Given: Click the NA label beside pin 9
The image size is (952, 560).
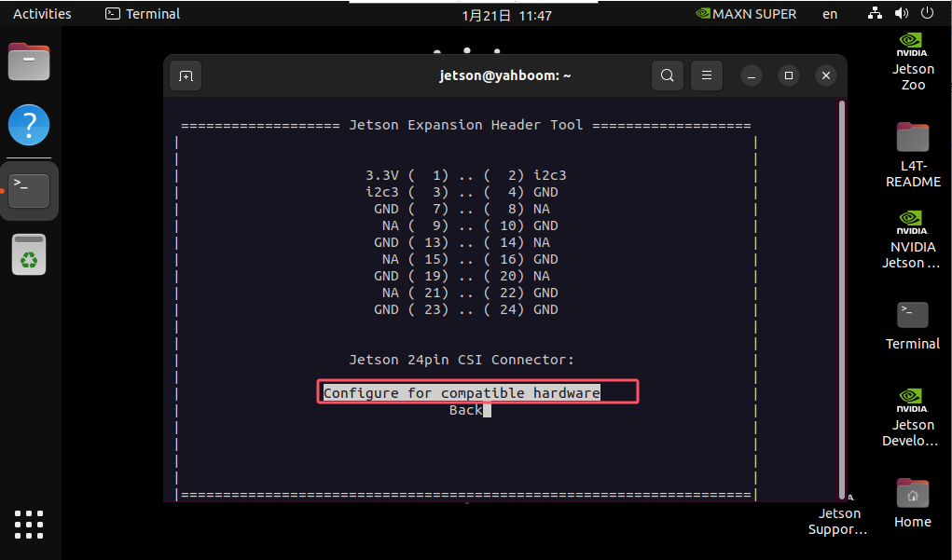Looking at the screenshot, I should coord(391,225).
